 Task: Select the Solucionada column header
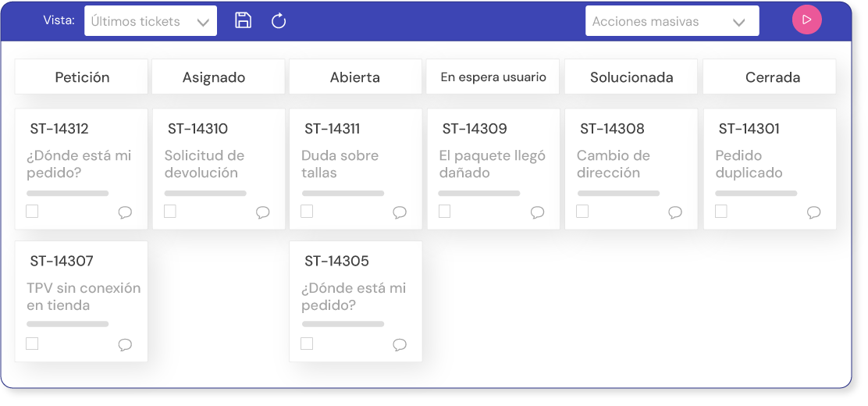coord(631,77)
